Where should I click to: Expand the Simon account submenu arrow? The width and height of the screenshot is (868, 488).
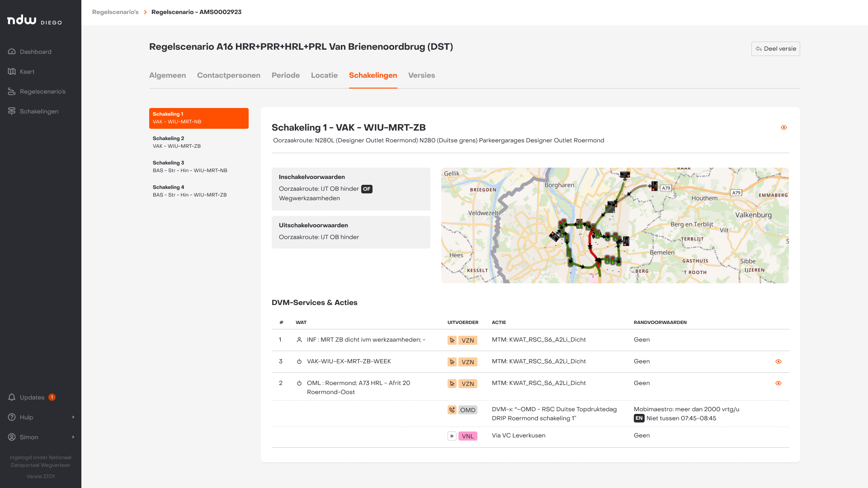73,437
